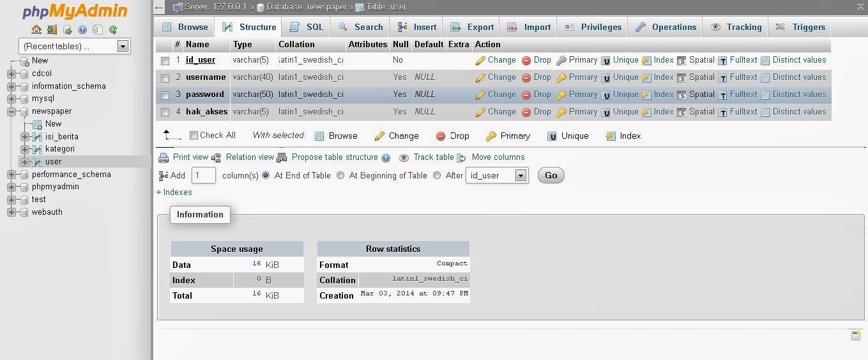Screen dimensions: 868x360
Task: Click the number of columns input field
Action: tap(204, 175)
